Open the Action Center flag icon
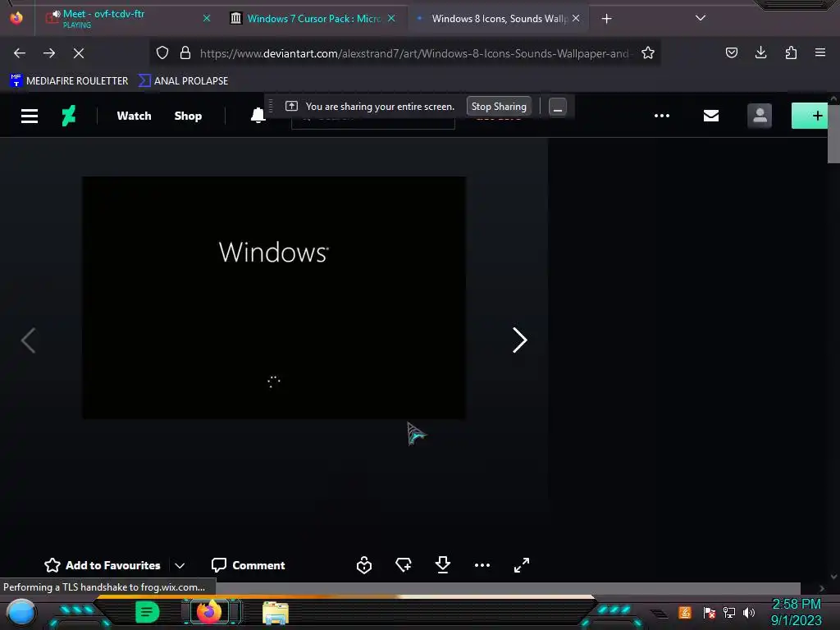 tap(709, 612)
